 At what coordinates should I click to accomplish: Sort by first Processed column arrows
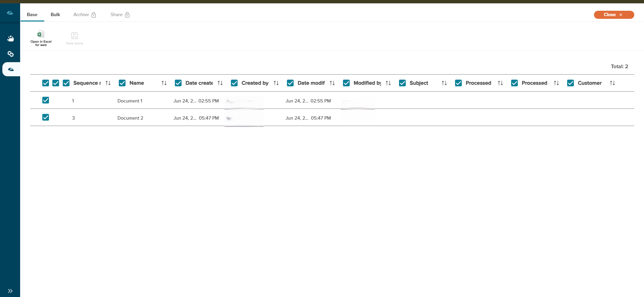point(500,83)
